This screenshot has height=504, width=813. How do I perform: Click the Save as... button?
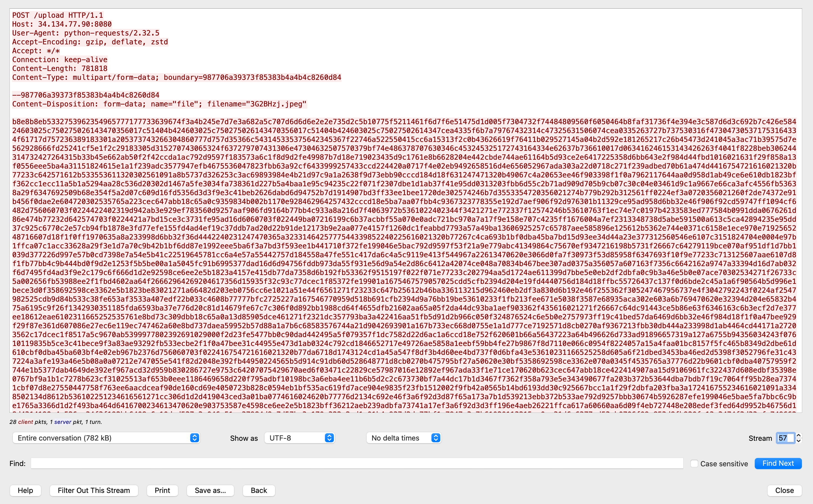pos(210,490)
